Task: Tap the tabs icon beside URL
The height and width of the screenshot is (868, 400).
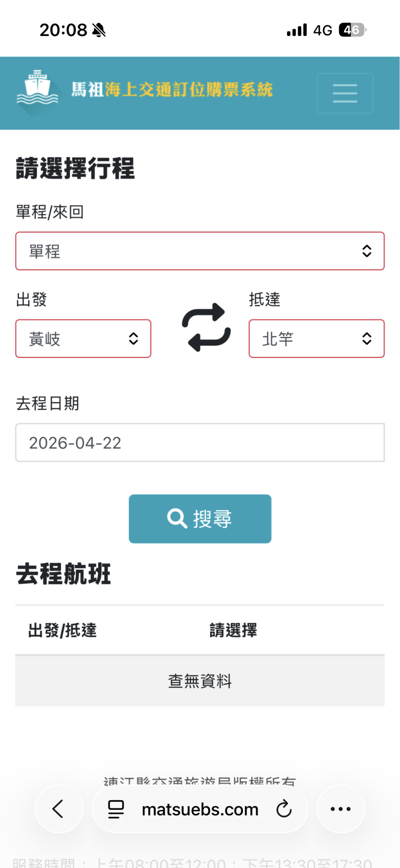Action: [116, 809]
